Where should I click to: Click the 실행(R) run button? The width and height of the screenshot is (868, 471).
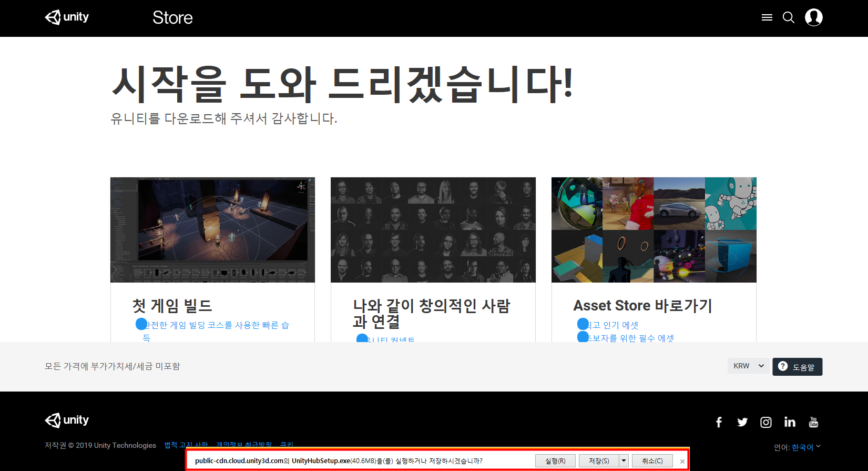point(555,461)
